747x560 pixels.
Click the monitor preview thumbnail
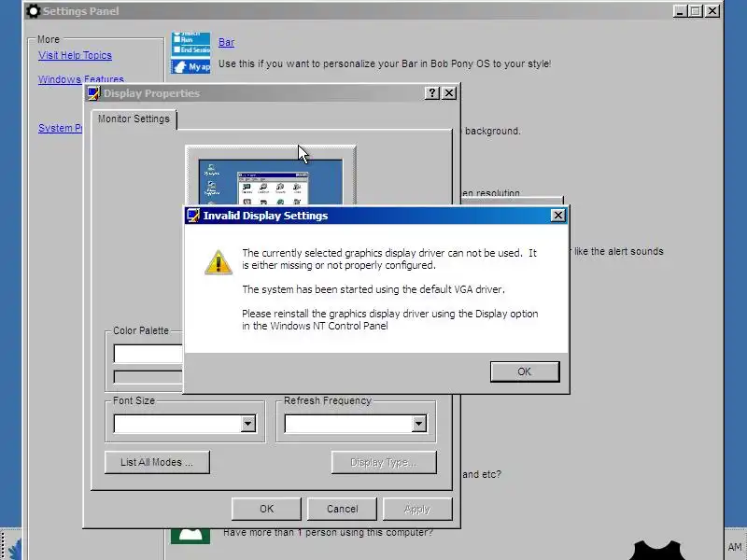click(271, 175)
